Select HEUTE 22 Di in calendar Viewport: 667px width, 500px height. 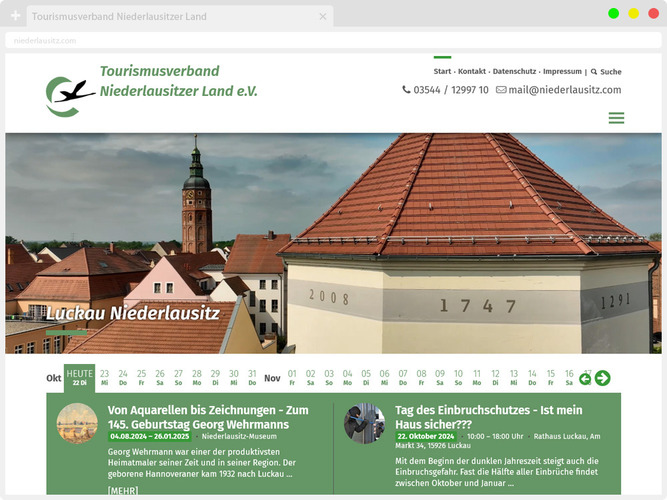click(80, 377)
